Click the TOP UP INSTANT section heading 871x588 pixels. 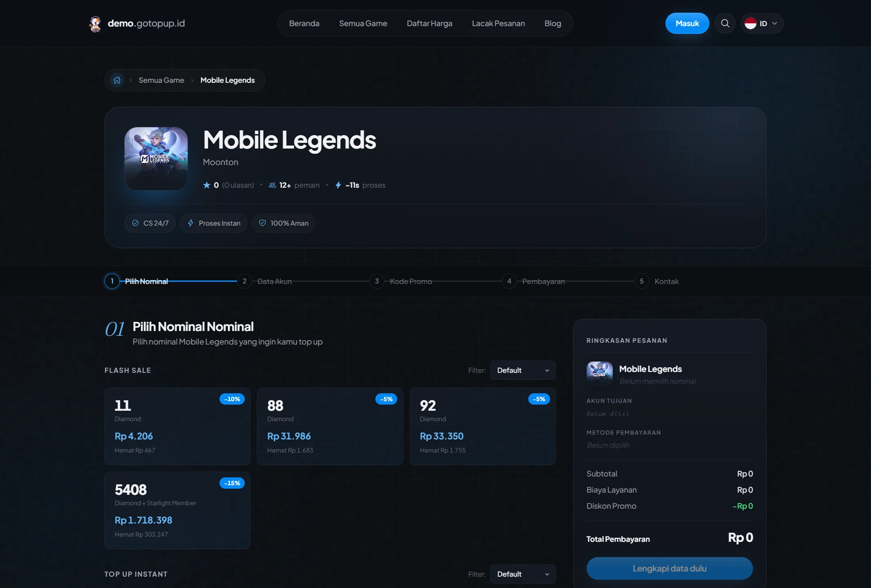point(136,574)
